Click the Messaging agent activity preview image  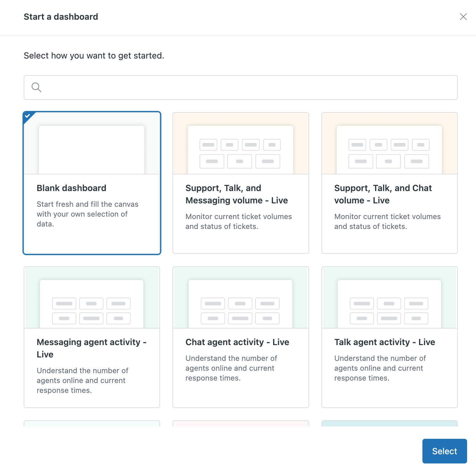92,297
